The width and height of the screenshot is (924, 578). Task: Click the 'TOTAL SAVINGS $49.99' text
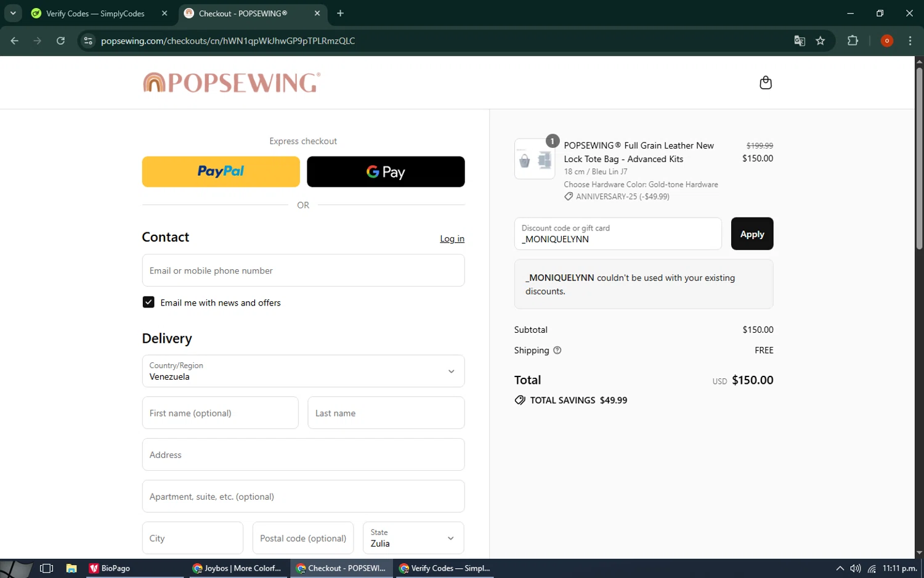tap(578, 400)
